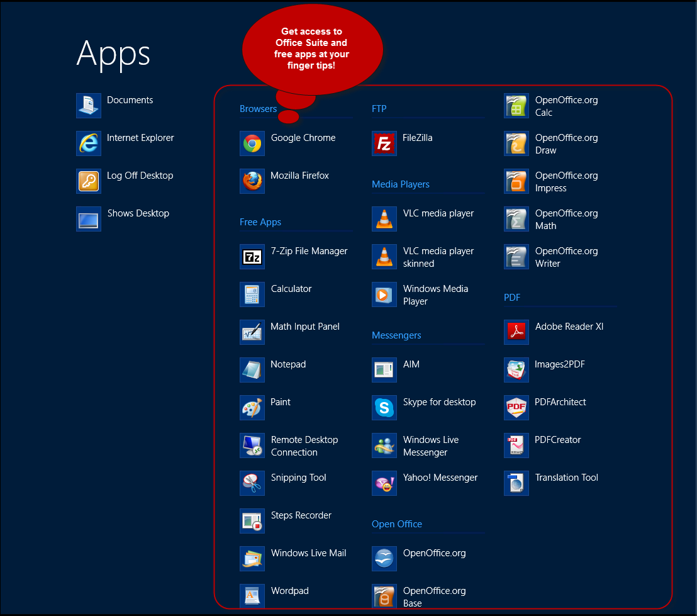Screen dimensions: 697x616
Task: Click the Media Players group heading
Action: (401, 184)
